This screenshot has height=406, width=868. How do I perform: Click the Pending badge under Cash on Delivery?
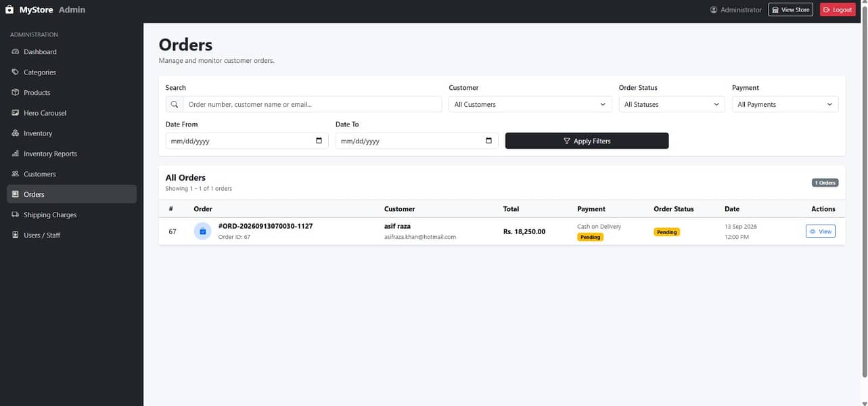coord(590,238)
